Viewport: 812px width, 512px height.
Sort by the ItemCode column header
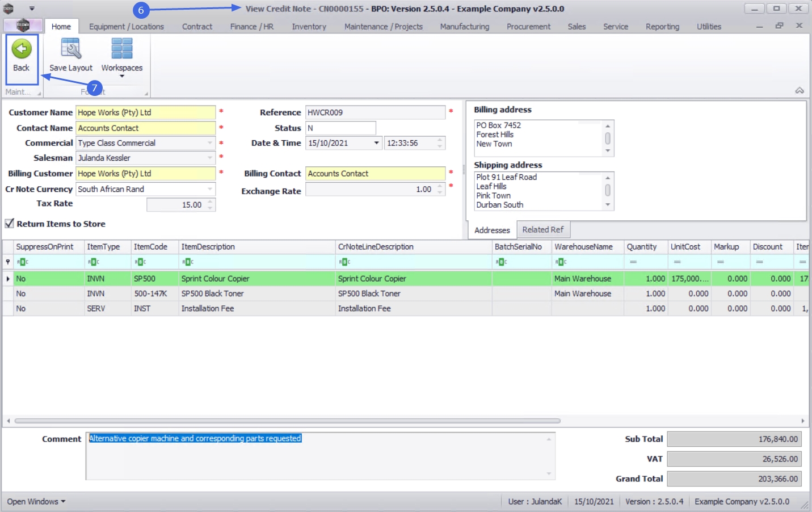click(155, 247)
